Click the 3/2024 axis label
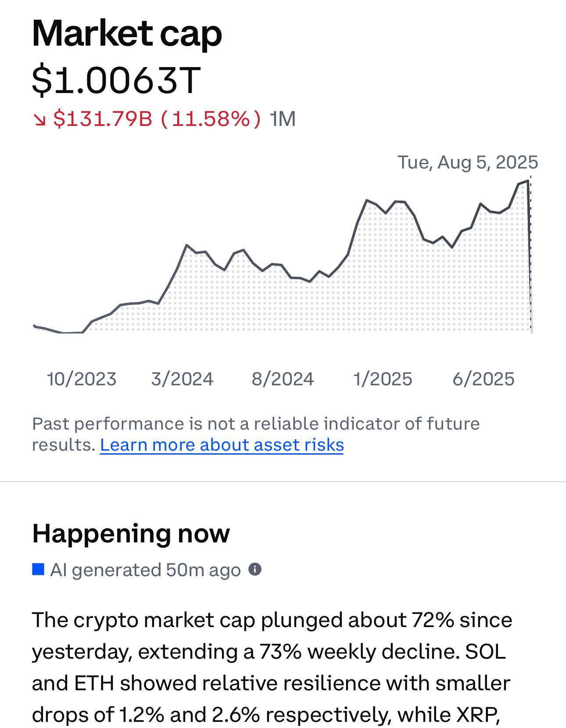Viewport: 566px width, 728px height. coord(182,379)
